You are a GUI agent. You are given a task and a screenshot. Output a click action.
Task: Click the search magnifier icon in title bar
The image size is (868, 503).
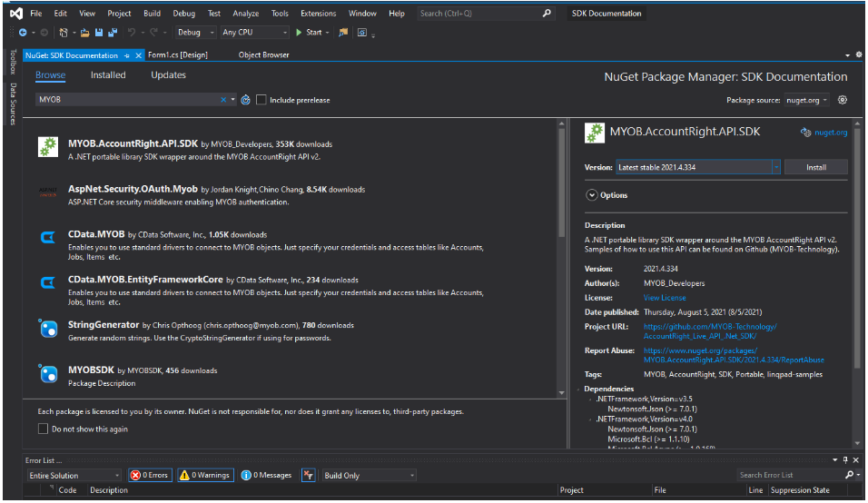547,14
